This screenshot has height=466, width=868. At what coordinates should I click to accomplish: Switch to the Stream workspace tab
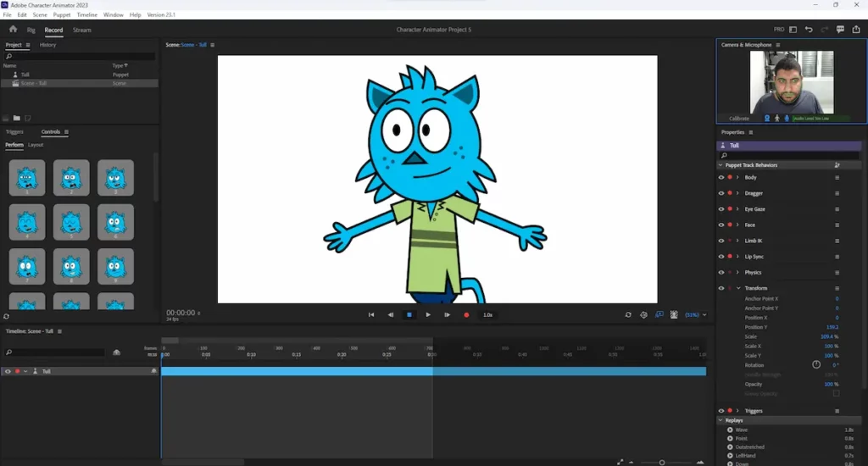click(82, 30)
